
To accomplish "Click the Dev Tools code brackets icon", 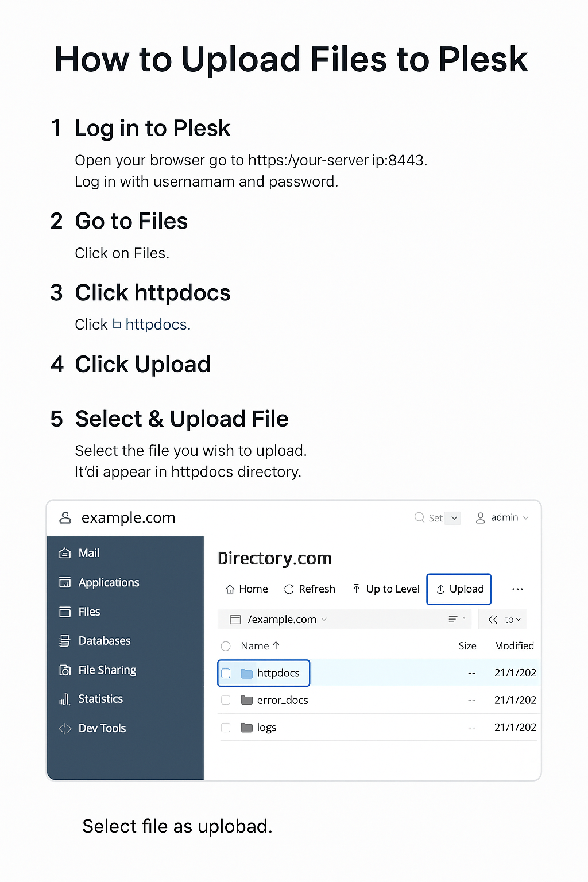I will click(65, 729).
